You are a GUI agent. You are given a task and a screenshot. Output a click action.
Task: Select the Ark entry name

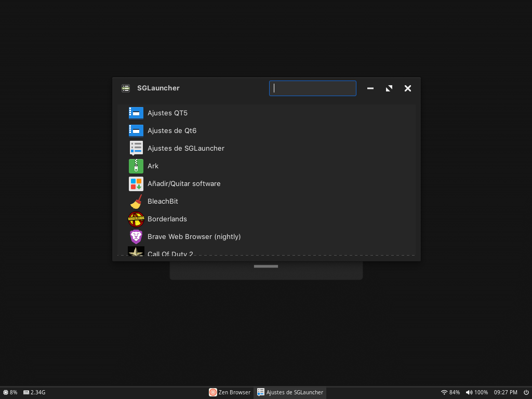pyautogui.click(x=153, y=166)
